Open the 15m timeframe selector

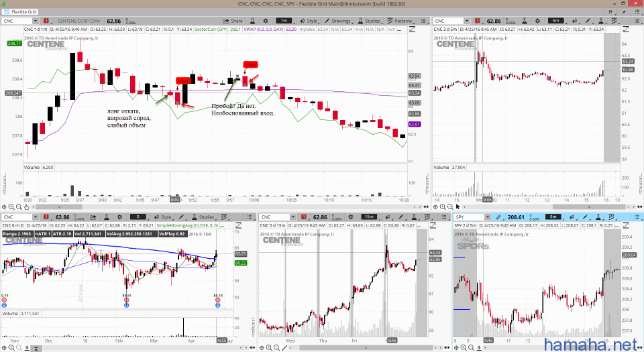point(369,217)
